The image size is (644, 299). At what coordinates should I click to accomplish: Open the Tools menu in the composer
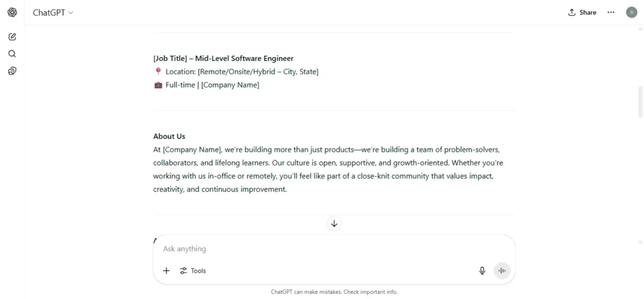click(x=192, y=271)
